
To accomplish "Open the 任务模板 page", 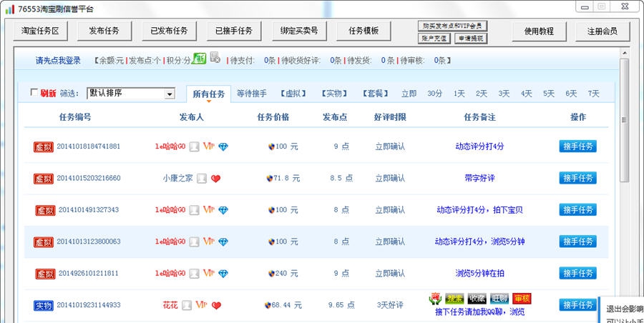I will coord(364,31).
